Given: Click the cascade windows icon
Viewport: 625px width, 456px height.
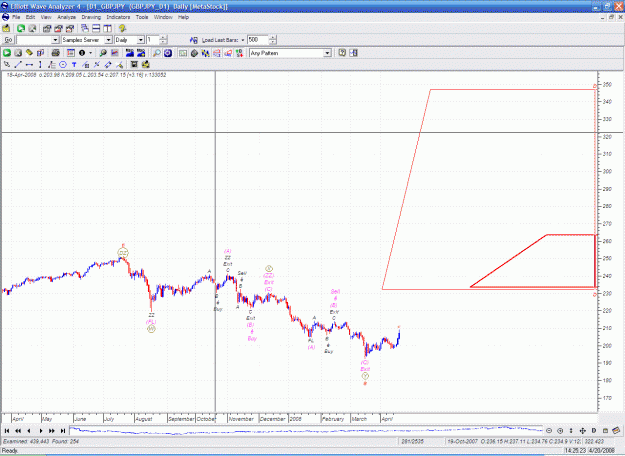Looking at the screenshot, I should pyautogui.click(x=85, y=28).
